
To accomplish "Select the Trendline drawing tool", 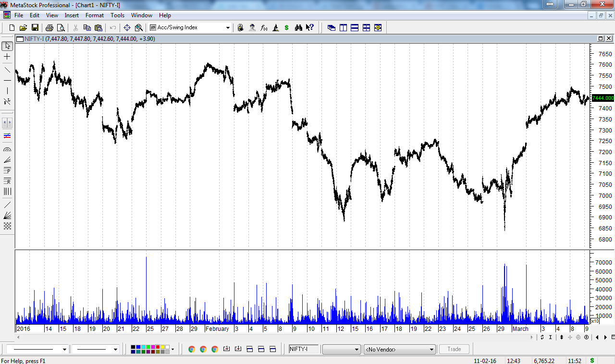I will 7,70.
